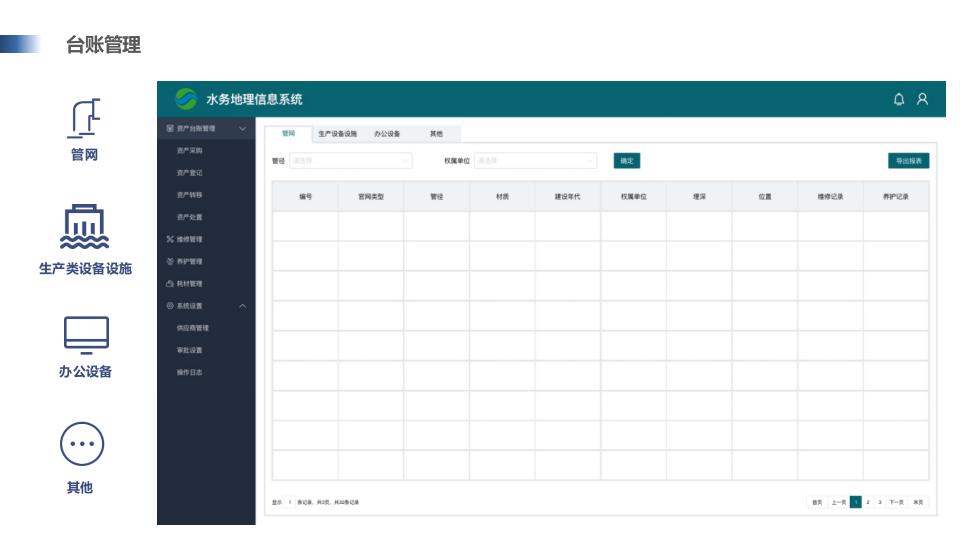960x540 pixels.
Task: Click the 权属单位 column header
Action: [634, 197]
